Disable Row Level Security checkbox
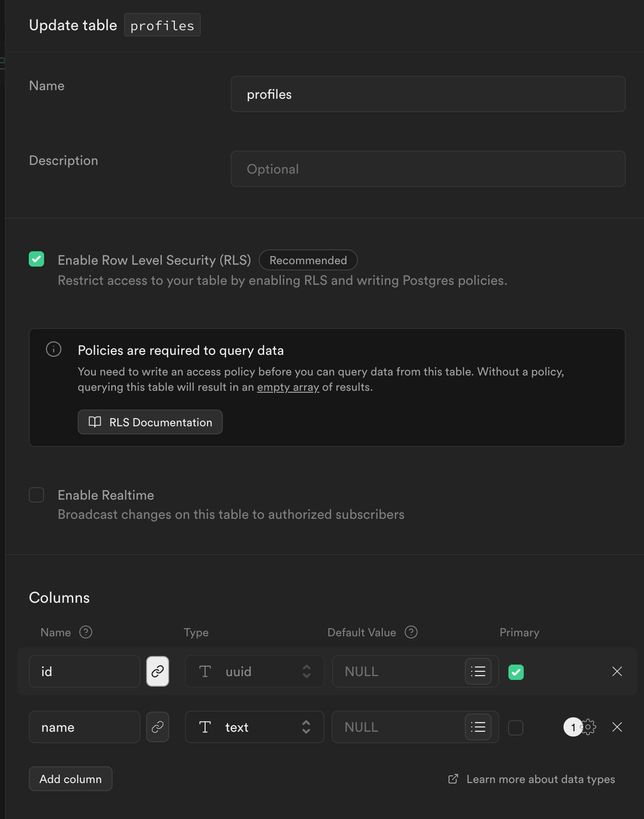644x819 pixels. [36, 259]
